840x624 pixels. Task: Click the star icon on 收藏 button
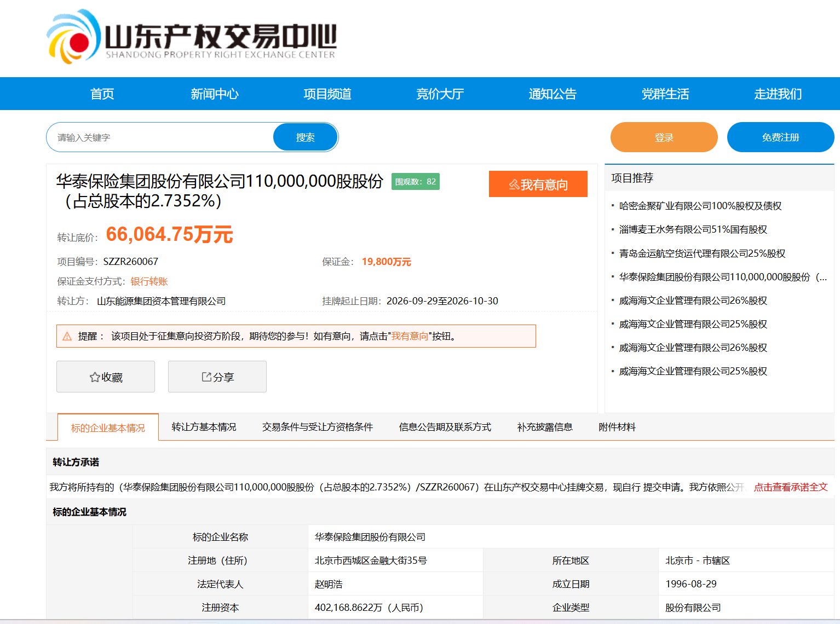[x=95, y=377]
